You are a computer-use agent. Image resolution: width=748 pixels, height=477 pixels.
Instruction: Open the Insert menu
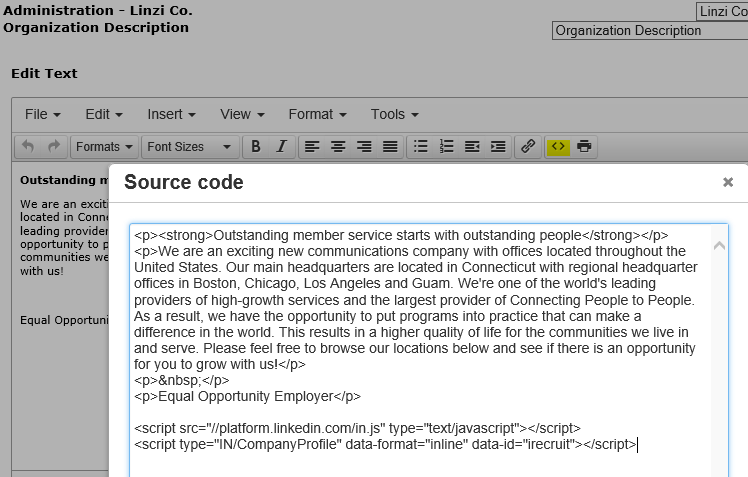tap(171, 114)
